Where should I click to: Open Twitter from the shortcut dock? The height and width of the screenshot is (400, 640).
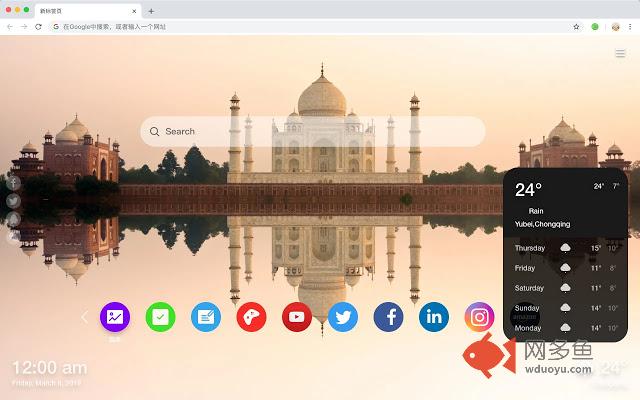point(343,317)
